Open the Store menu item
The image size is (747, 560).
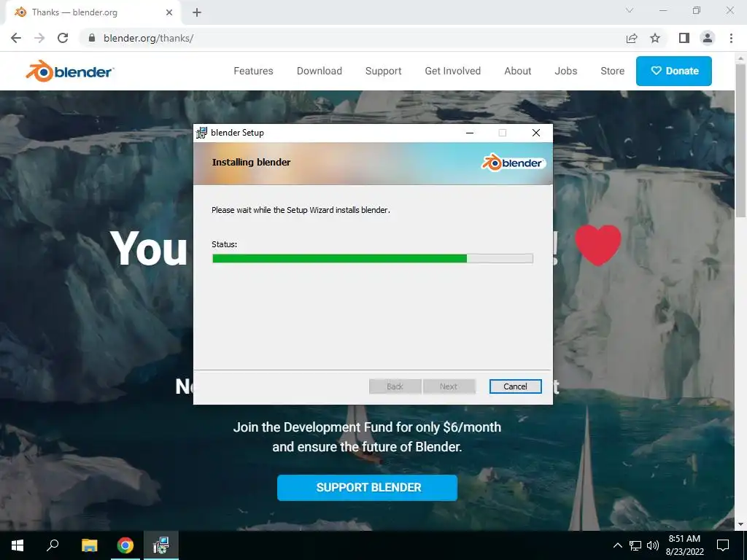tap(613, 71)
